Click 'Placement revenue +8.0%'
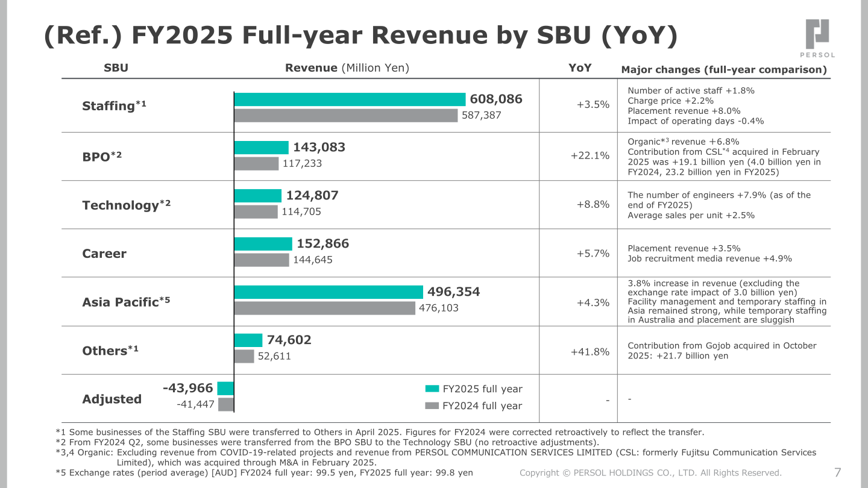 (684, 111)
